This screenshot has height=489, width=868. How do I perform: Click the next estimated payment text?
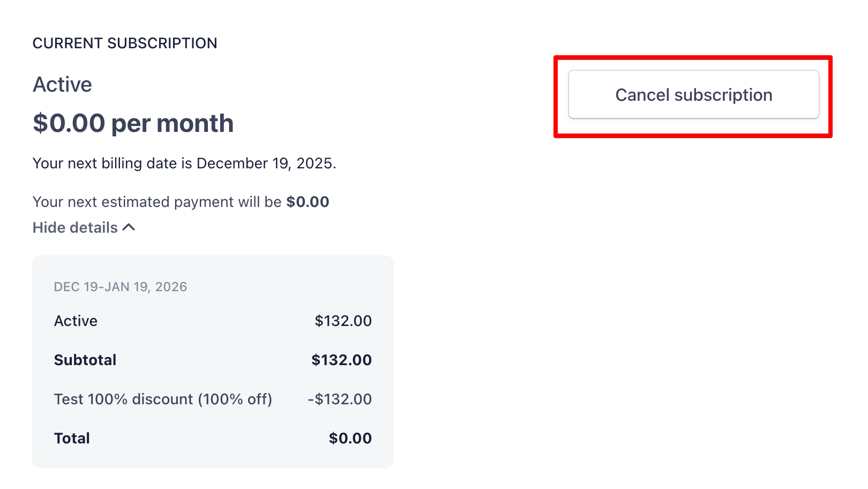pos(156,202)
